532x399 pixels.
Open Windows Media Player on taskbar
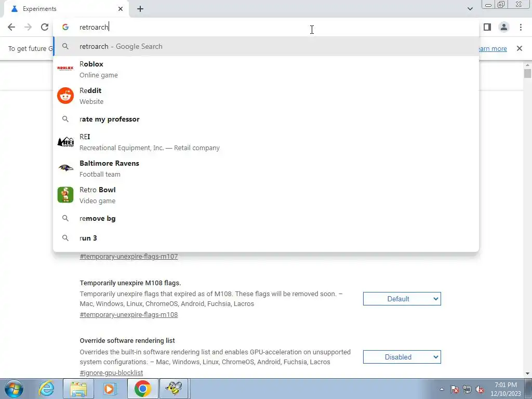(x=110, y=389)
